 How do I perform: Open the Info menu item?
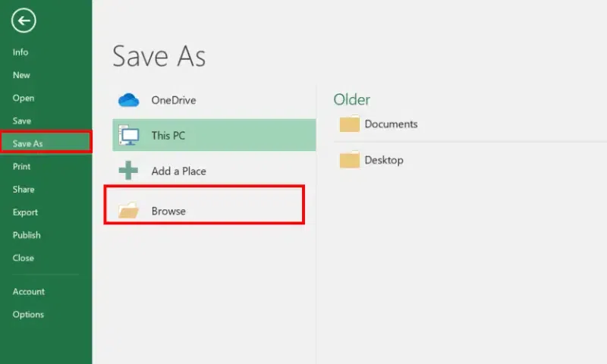click(x=20, y=52)
